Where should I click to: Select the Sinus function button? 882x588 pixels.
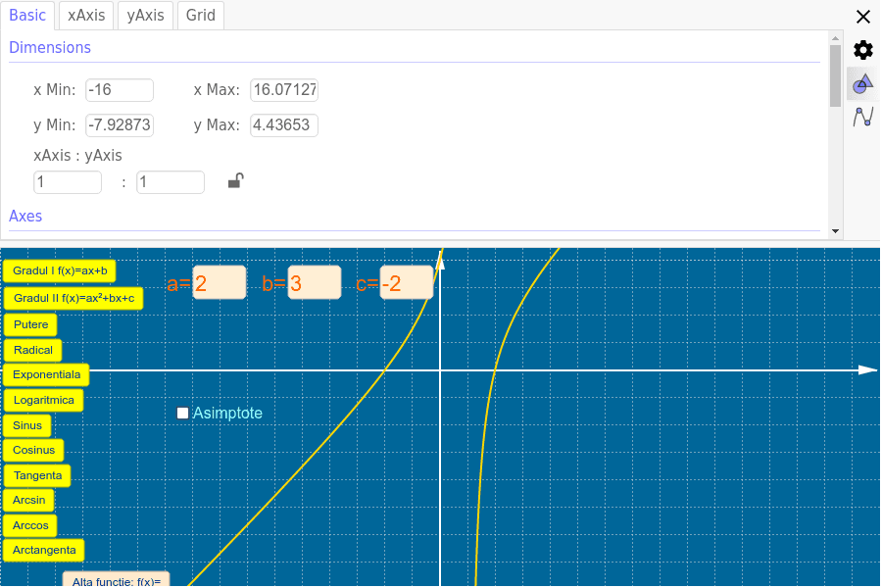coord(26,424)
